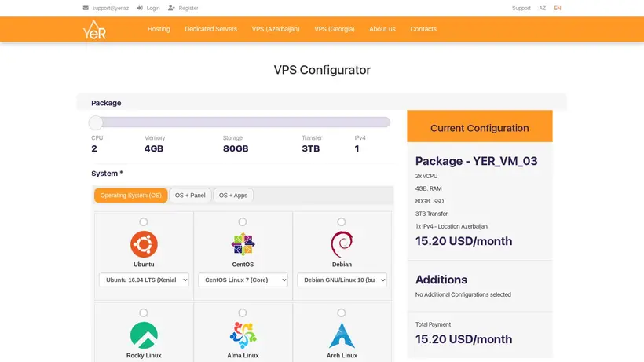
Task: Click the Ubuntu logo
Action: (x=144, y=244)
